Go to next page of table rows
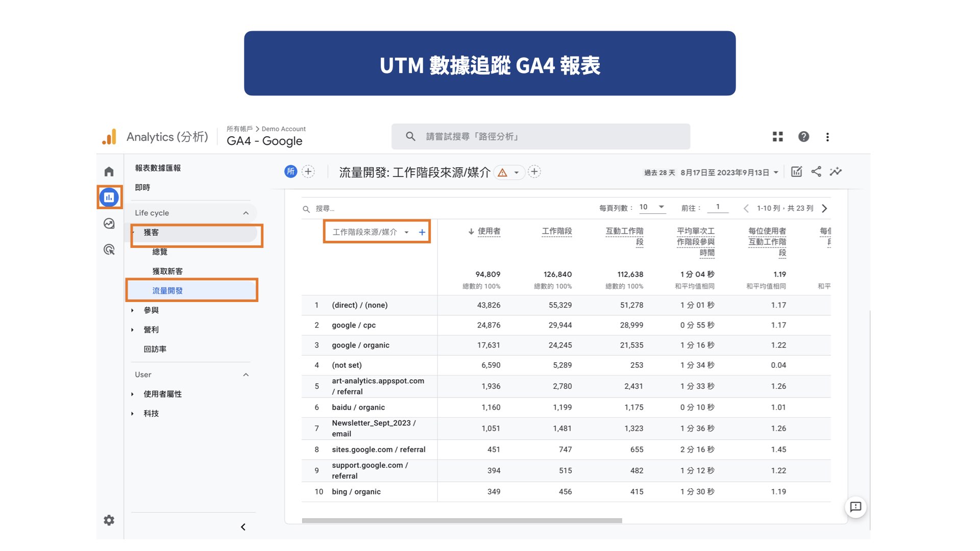Image resolution: width=980 pixels, height=551 pixels. pyautogui.click(x=824, y=208)
